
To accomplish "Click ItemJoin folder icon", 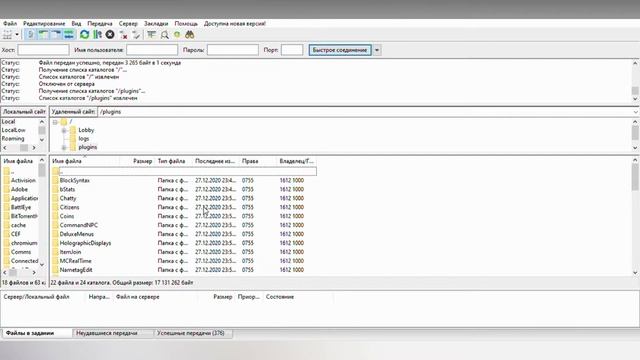I will click(x=56, y=252).
